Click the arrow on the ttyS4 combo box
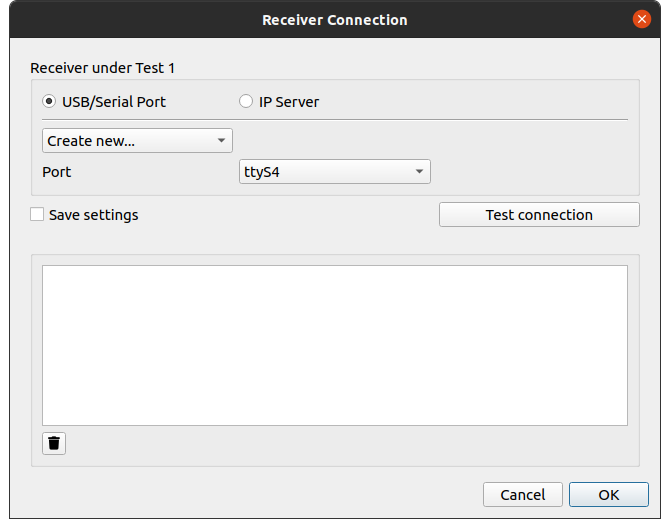This screenshot has height=528, width=670. point(420,172)
